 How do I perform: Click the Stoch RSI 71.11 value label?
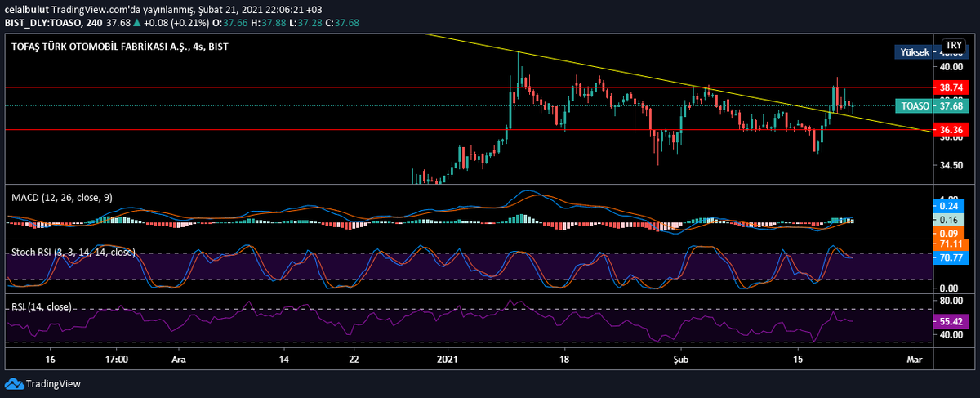(951, 244)
